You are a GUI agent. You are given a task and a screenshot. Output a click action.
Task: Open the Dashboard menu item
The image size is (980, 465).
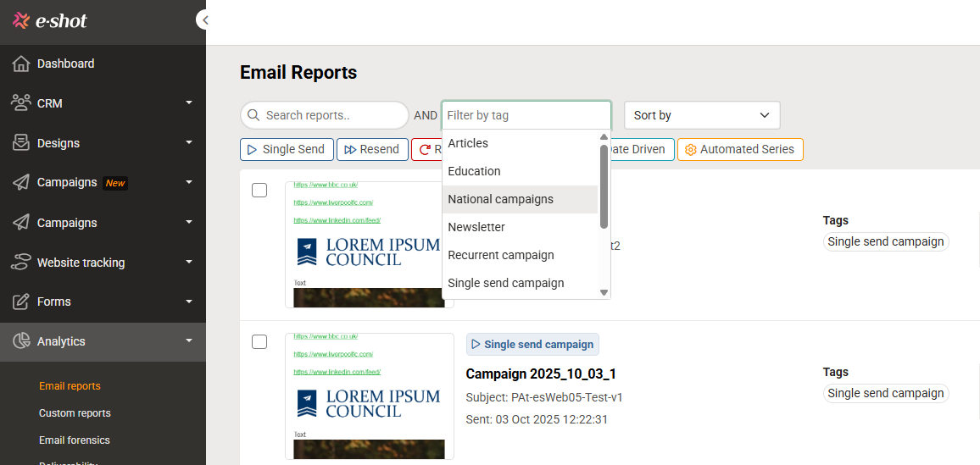[103, 64]
